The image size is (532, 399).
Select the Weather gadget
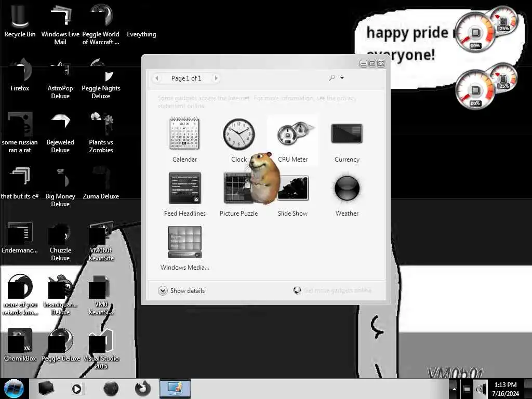click(x=347, y=194)
